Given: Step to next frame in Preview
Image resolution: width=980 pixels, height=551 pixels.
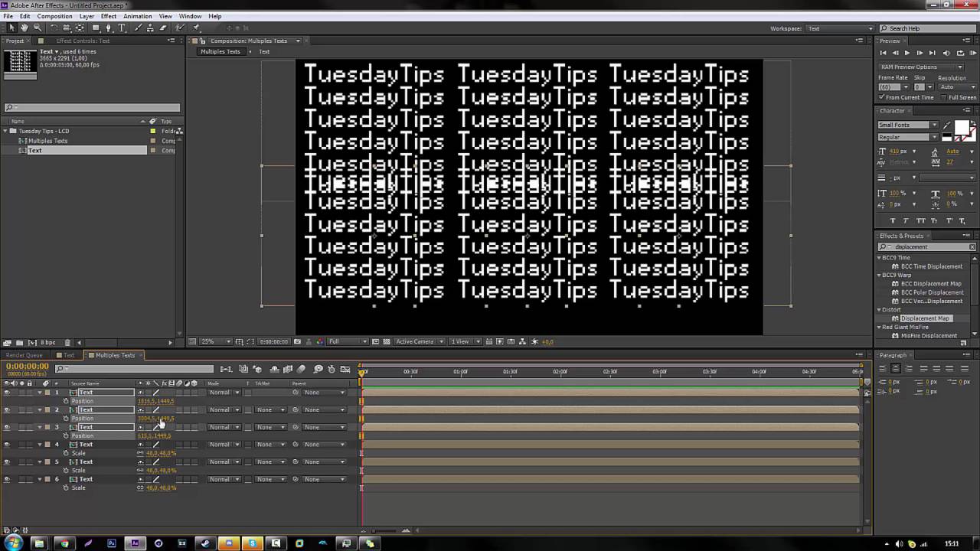Looking at the screenshot, I should pos(920,53).
